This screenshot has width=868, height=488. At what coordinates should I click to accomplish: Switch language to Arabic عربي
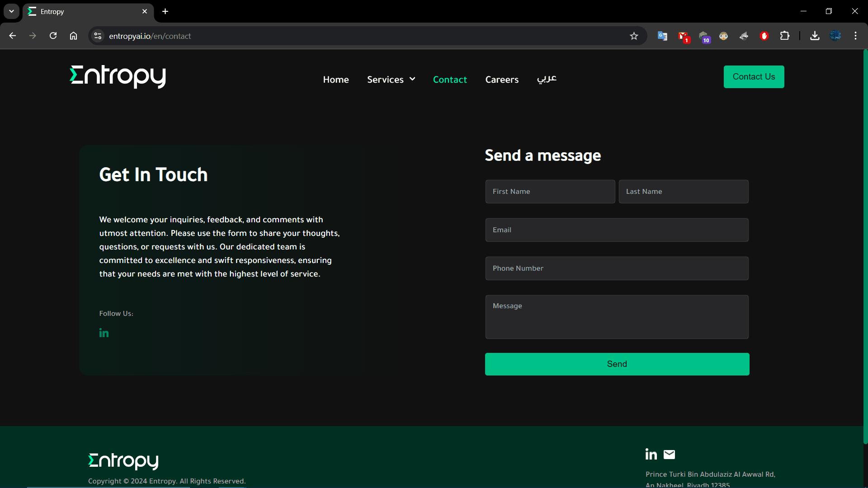[547, 79]
